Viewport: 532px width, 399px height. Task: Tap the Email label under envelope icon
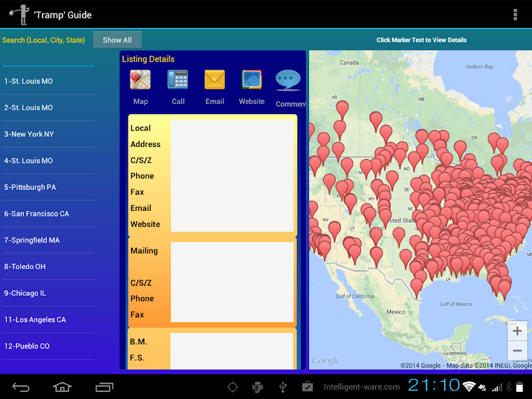pos(215,101)
